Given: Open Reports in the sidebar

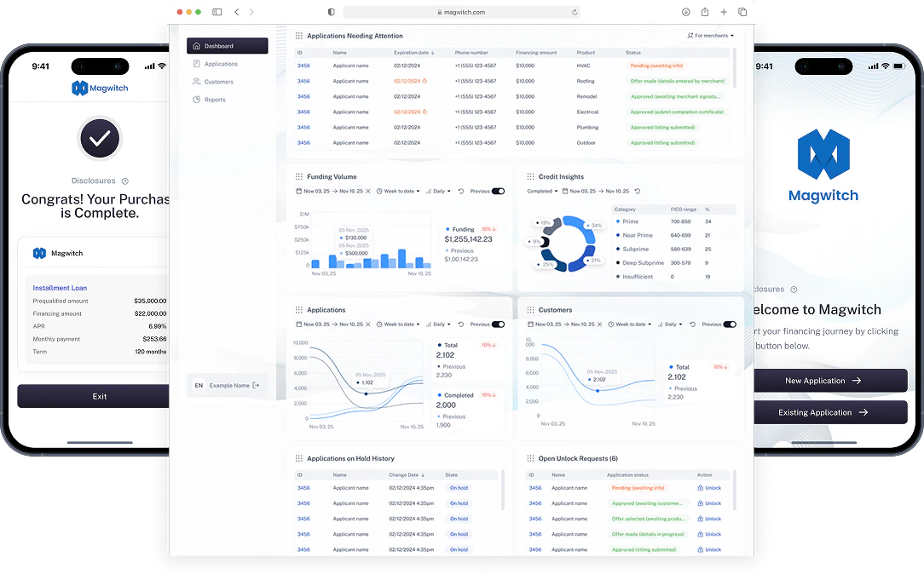Looking at the screenshot, I should pyautogui.click(x=215, y=100).
